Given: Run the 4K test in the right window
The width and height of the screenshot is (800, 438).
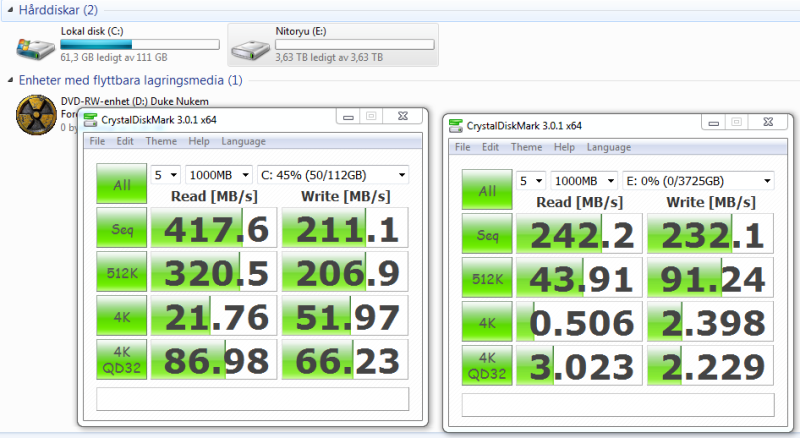Looking at the screenshot, I should 487,322.
